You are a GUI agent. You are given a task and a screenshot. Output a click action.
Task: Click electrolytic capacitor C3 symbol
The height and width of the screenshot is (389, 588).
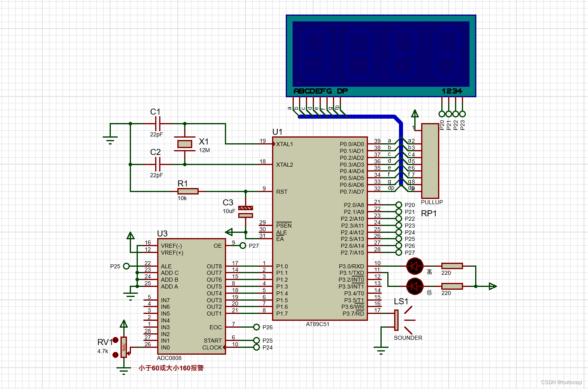click(245, 211)
